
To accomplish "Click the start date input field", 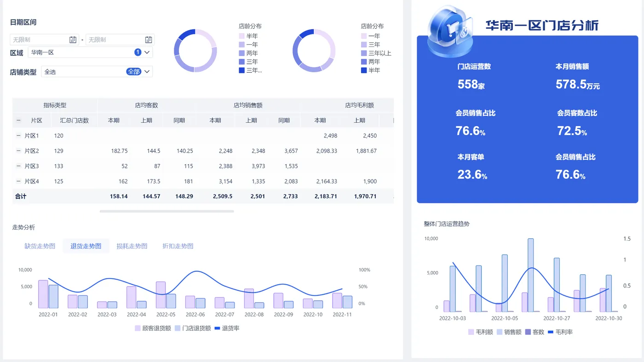I will click(x=44, y=40).
